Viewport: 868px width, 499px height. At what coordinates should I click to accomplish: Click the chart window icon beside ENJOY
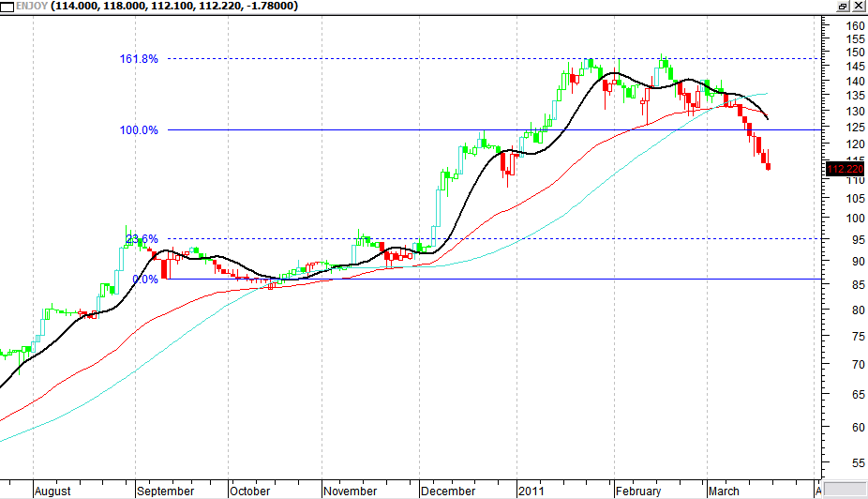(x=7, y=7)
